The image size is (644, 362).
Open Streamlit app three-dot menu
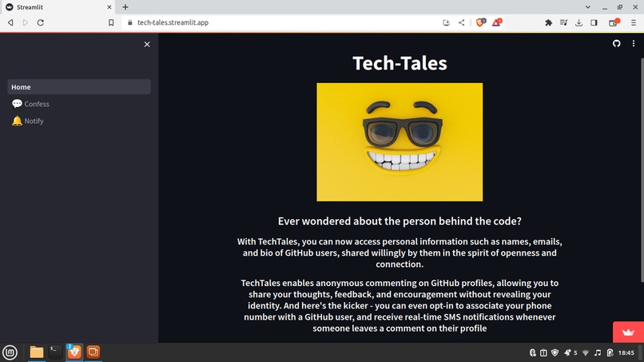click(x=634, y=44)
